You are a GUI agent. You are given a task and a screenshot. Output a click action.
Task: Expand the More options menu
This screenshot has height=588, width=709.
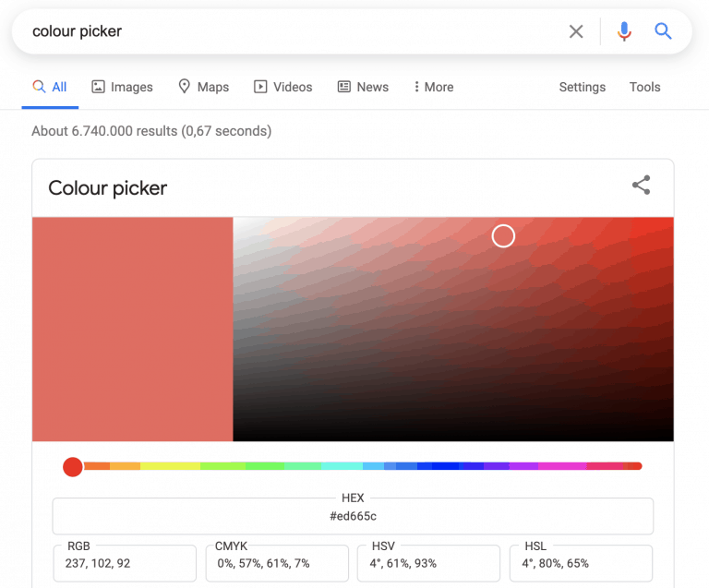tap(434, 87)
